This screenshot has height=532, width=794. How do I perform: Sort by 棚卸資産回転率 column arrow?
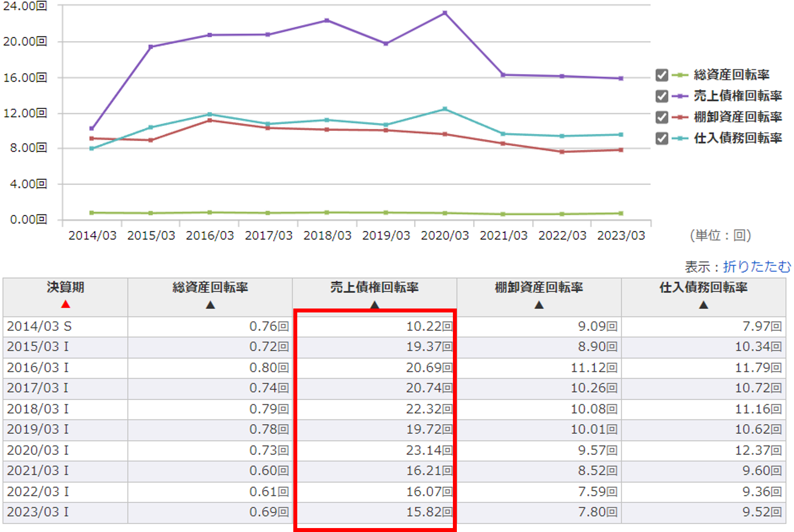coord(539,305)
